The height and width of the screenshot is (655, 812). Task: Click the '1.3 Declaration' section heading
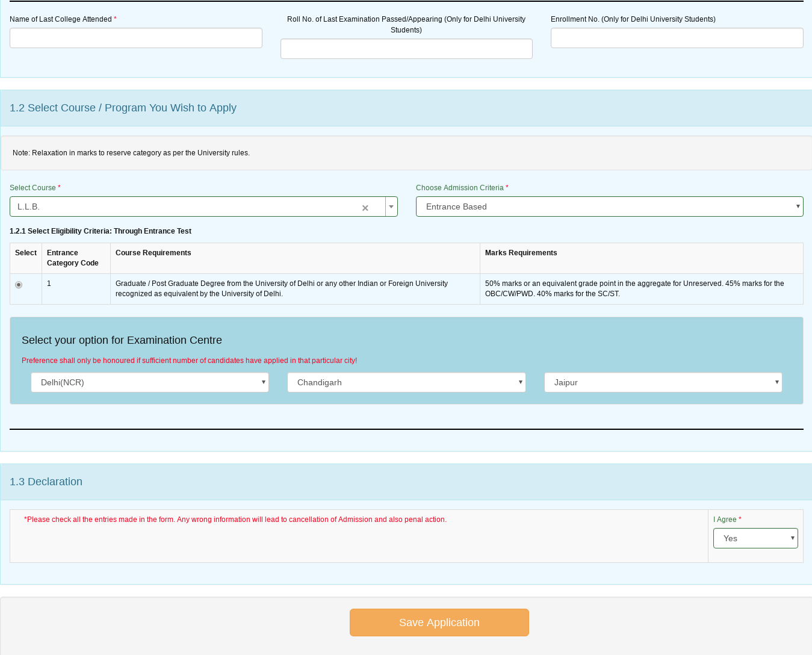[x=46, y=482]
